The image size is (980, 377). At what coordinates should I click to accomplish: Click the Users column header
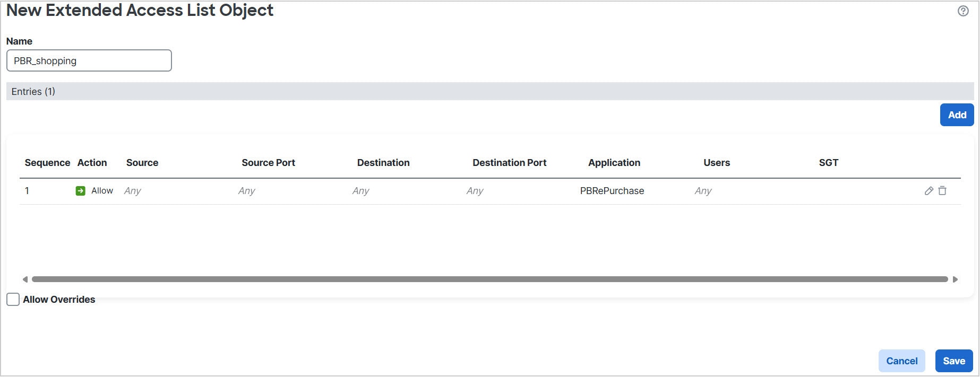[716, 163]
